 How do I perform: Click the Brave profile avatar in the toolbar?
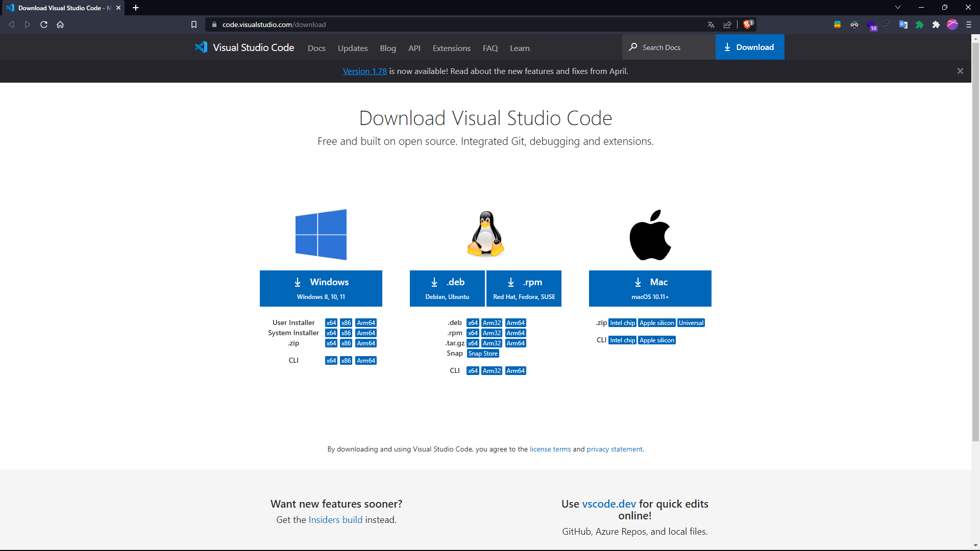pyautogui.click(x=952, y=24)
